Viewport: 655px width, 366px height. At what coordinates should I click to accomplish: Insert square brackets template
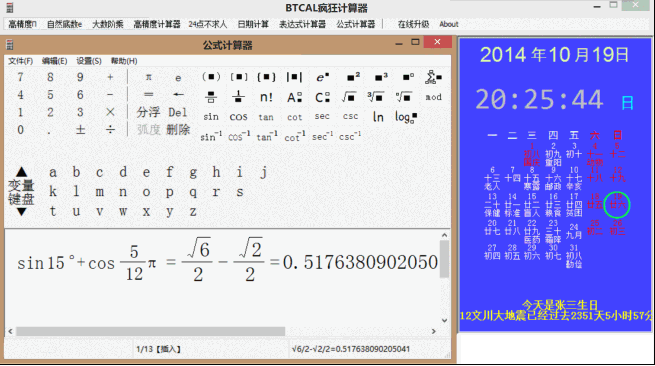pyautogui.click(x=239, y=77)
